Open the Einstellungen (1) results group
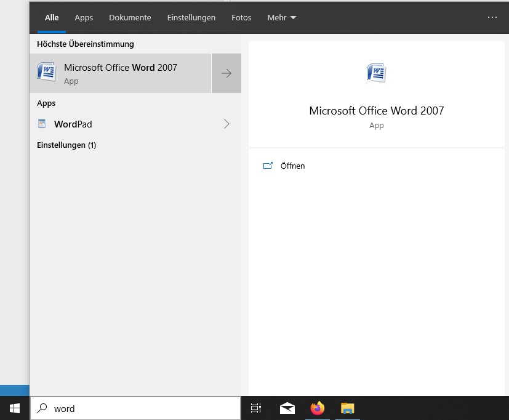Viewport: 509px width, 420px height. click(x=66, y=145)
